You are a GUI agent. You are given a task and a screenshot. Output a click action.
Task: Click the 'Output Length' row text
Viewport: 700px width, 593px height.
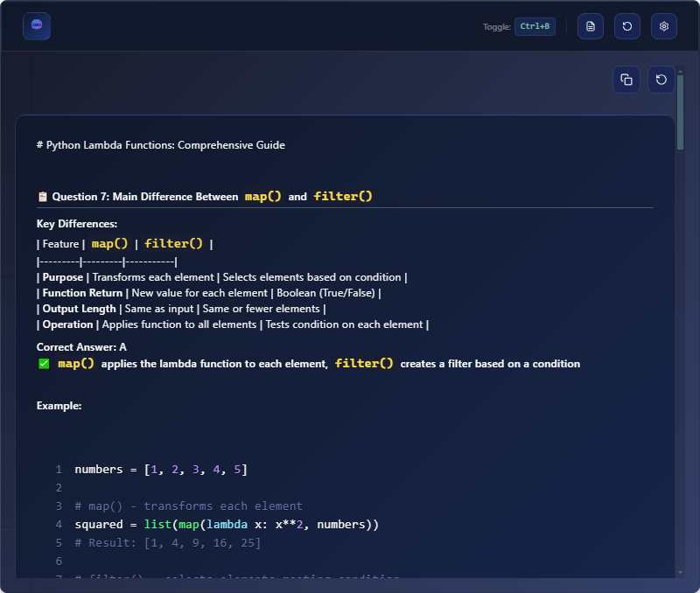(x=181, y=309)
